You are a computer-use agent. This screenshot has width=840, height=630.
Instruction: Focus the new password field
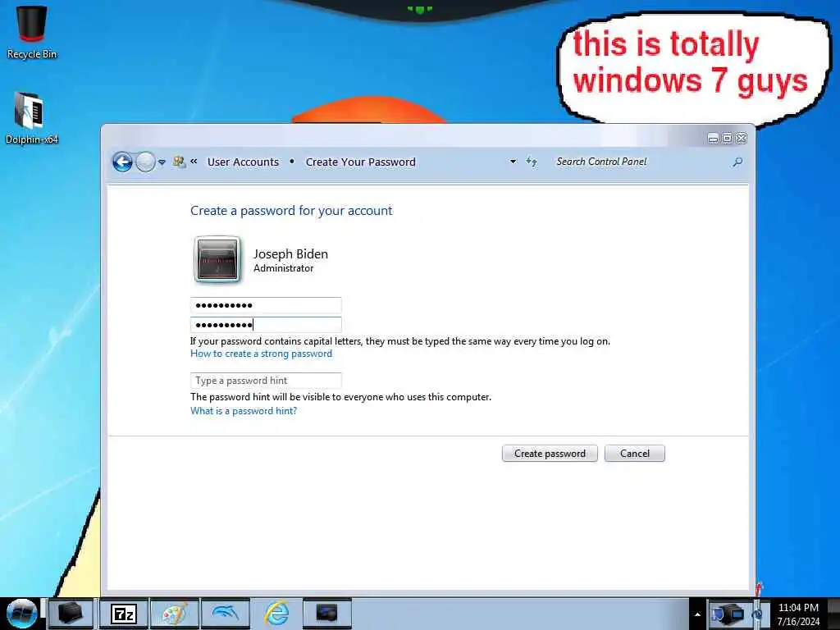[x=266, y=305]
